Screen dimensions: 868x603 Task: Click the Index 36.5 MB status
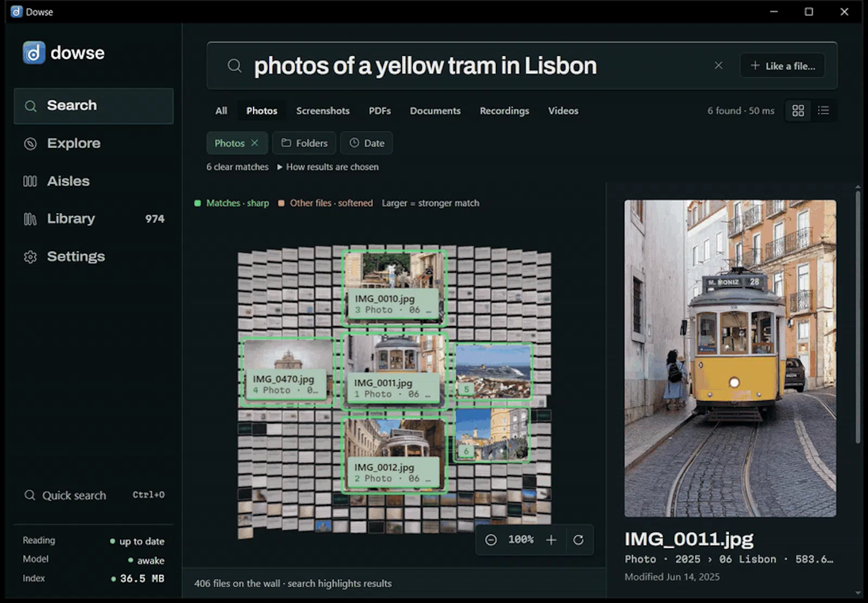pos(93,579)
